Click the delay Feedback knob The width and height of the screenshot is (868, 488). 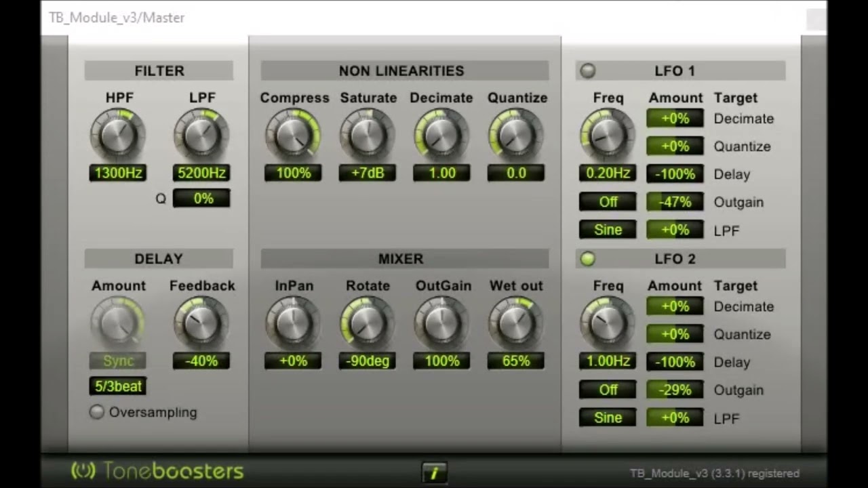pos(201,323)
